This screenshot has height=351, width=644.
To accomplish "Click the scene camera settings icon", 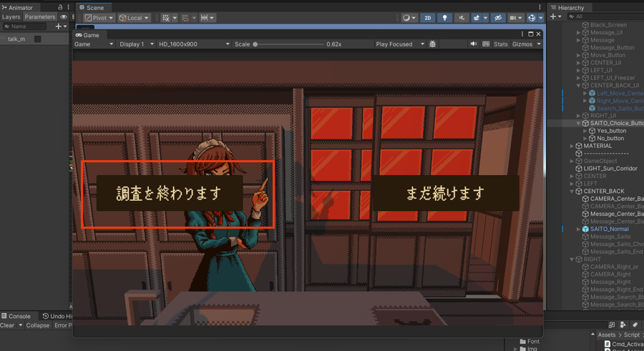I will (x=514, y=18).
